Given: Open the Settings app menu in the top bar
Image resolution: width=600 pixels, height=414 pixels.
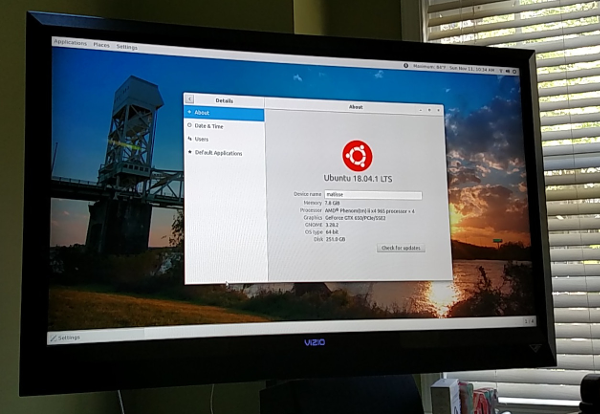Looking at the screenshot, I should (127, 46).
